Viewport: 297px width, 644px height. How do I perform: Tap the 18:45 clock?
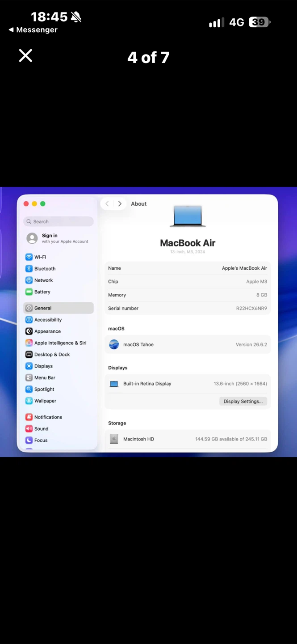tap(49, 17)
